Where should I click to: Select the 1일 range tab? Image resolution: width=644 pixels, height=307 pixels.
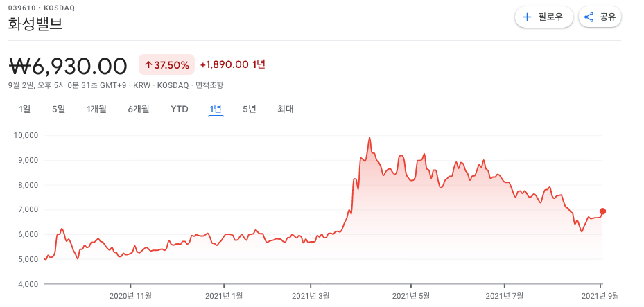25,109
